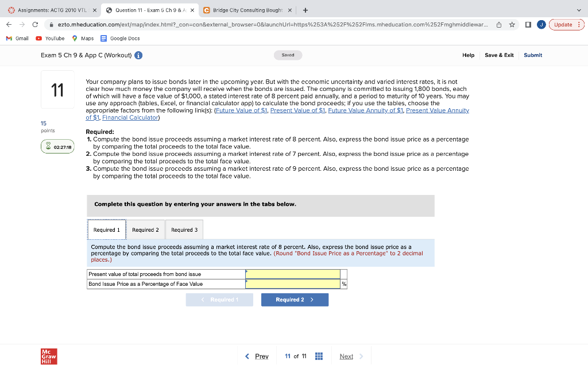Open a new browser tab
Viewport: 588px width, 368px height.
point(305,10)
